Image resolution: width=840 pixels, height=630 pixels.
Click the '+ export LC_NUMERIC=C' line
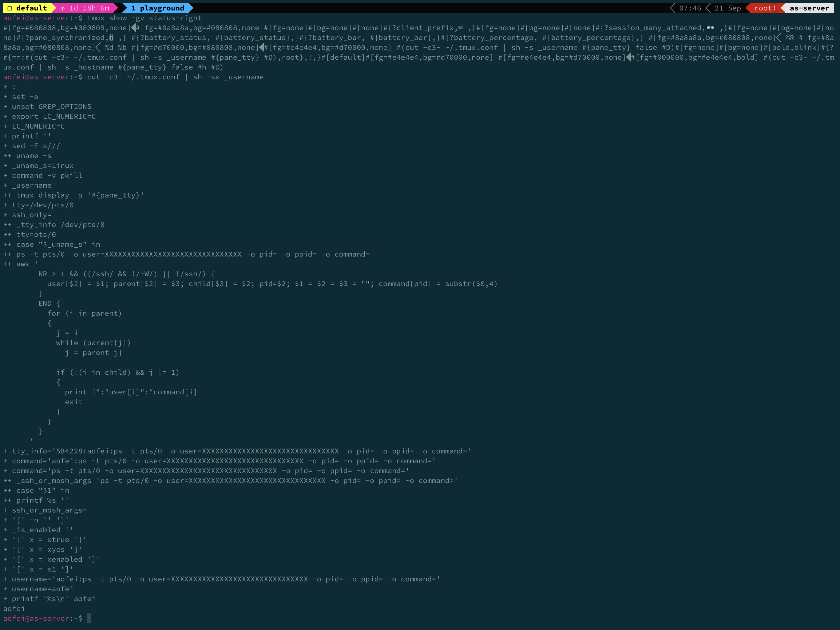(50, 117)
